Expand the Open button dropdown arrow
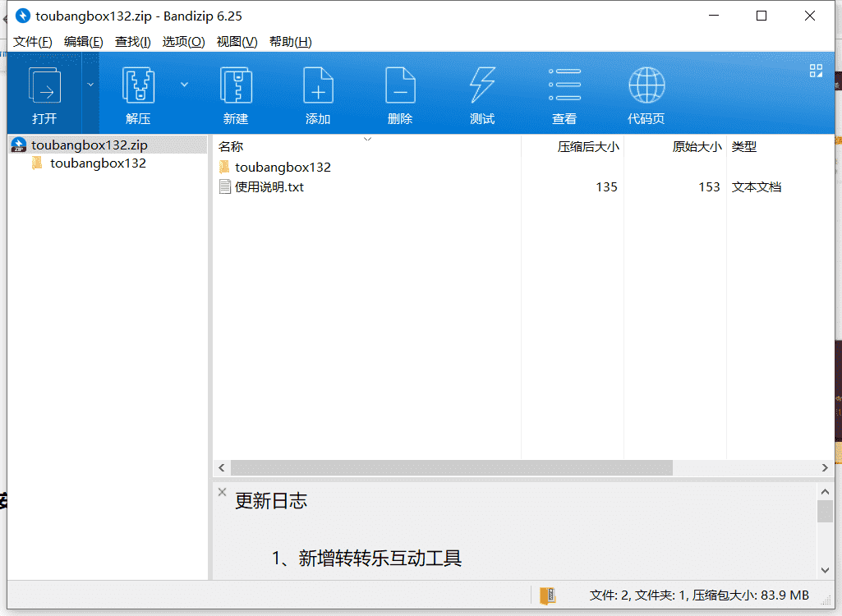This screenshot has height=616, width=842. coord(90,85)
